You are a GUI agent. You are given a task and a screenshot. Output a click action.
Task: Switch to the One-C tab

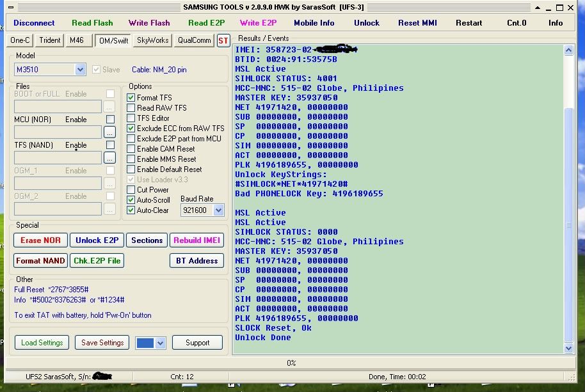click(x=20, y=40)
